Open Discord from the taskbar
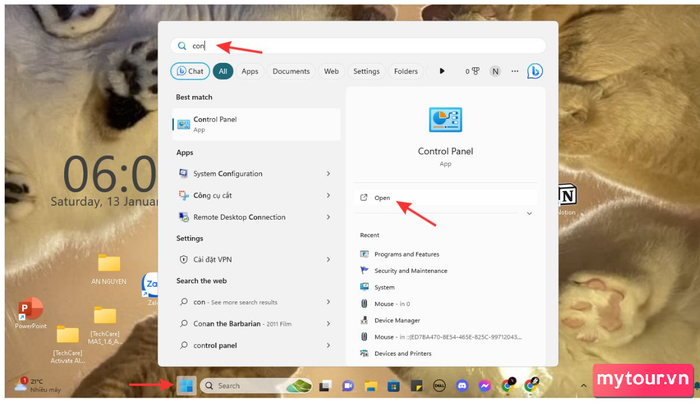 [462, 386]
